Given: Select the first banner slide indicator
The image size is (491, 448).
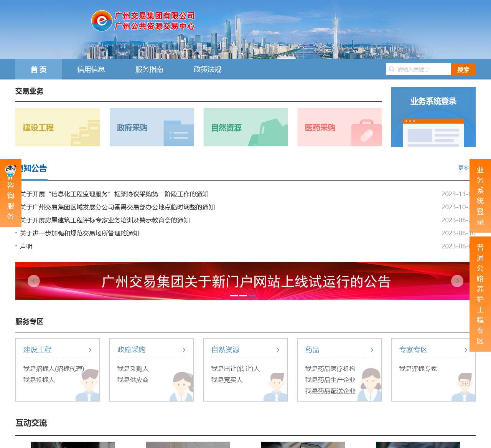Looking at the screenshot, I should pyautogui.click(x=234, y=296).
